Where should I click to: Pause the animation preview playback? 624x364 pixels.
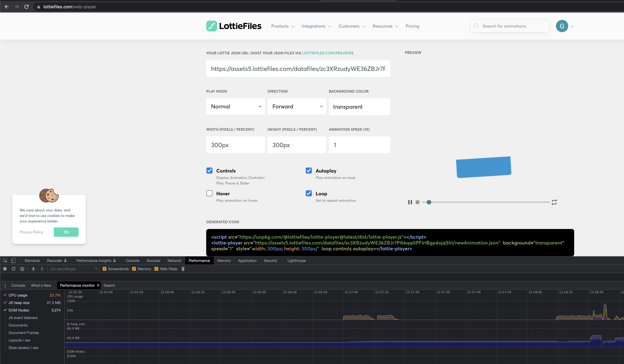[410, 202]
